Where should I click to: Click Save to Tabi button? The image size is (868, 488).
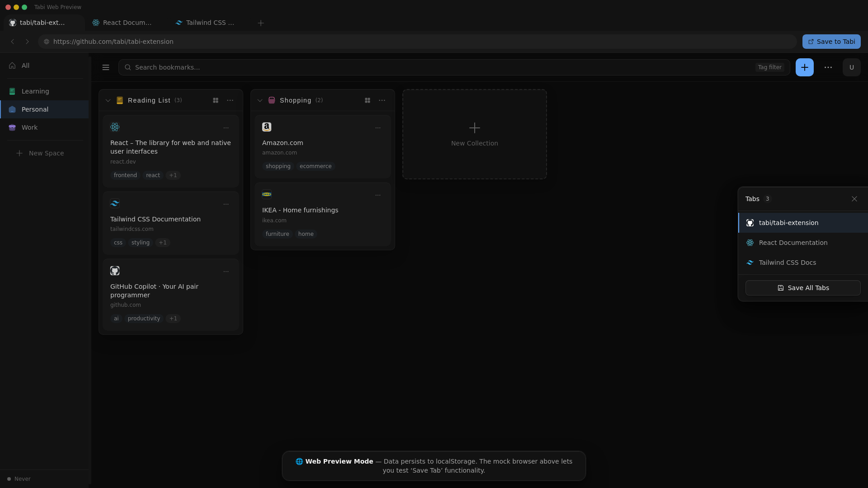tap(831, 42)
